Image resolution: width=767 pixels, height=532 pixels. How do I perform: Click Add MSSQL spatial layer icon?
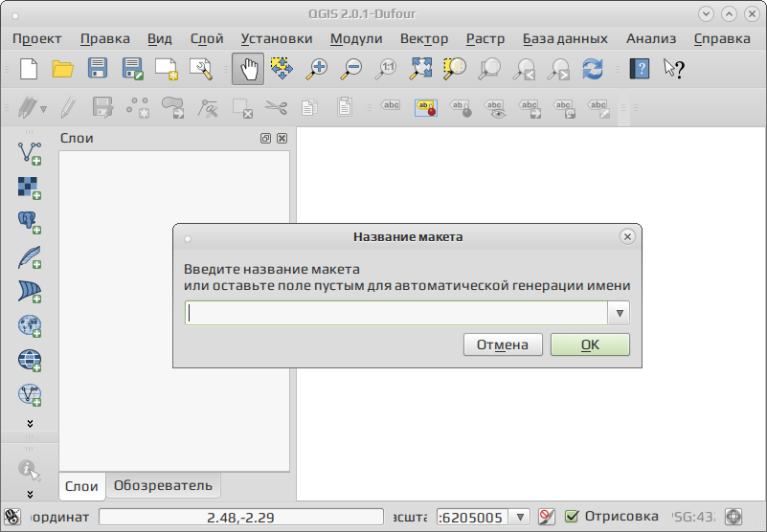(30, 292)
